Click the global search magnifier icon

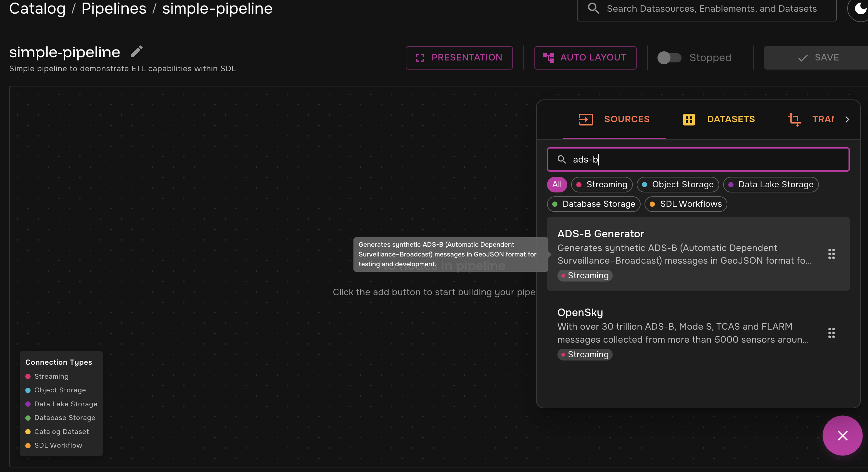click(x=594, y=8)
